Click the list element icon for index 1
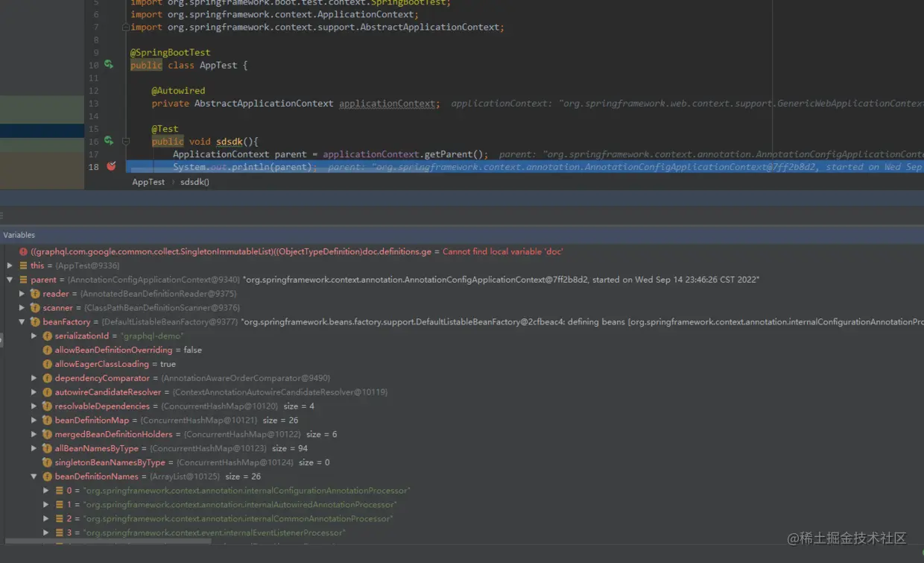924x563 pixels. pos(59,505)
